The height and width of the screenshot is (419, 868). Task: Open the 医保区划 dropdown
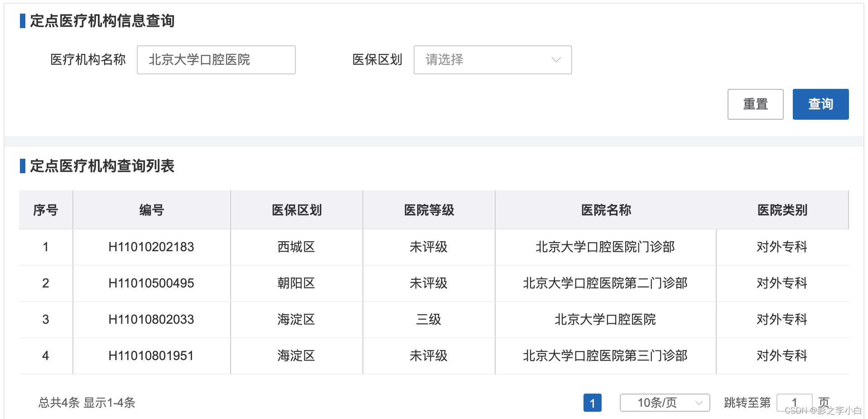(x=492, y=60)
